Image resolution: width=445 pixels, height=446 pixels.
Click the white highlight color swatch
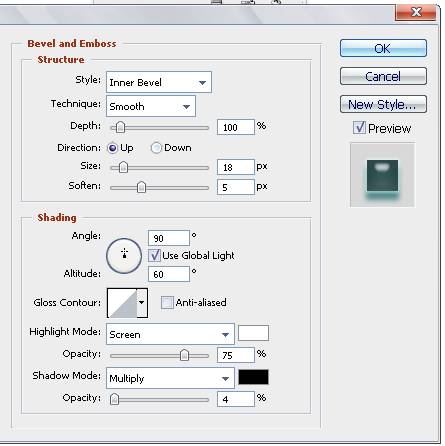point(253,333)
